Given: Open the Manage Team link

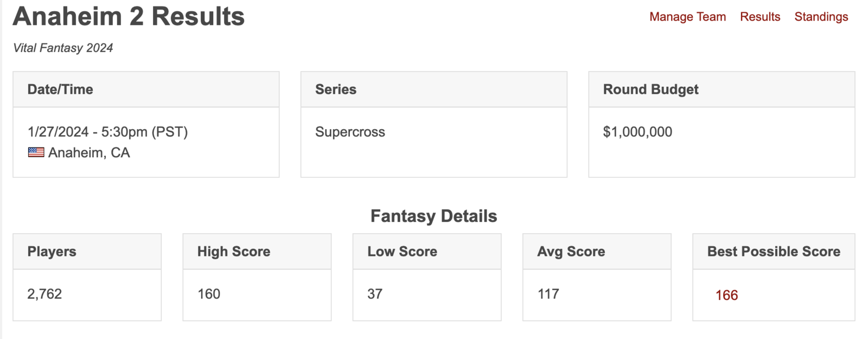Looking at the screenshot, I should [687, 17].
